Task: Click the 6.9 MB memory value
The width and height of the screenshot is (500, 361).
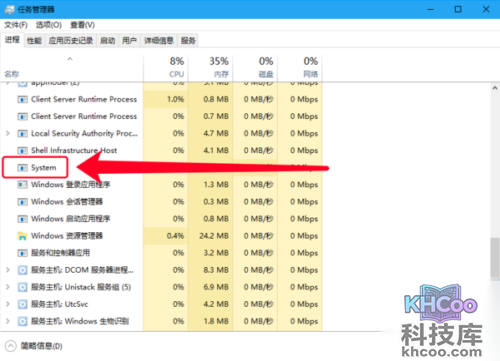Action: (216, 287)
